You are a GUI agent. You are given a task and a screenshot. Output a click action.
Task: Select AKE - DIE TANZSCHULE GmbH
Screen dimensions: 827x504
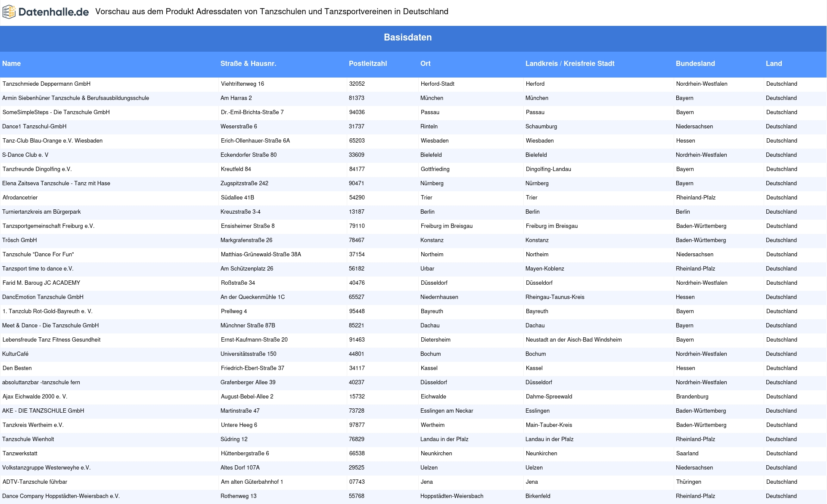(x=43, y=411)
